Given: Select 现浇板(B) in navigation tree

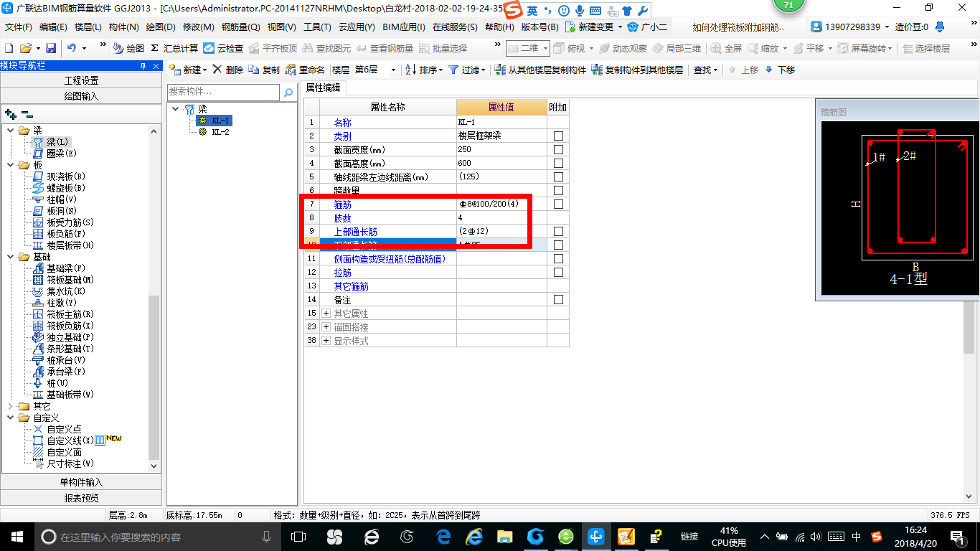Looking at the screenshot, I should coord(59,176).
